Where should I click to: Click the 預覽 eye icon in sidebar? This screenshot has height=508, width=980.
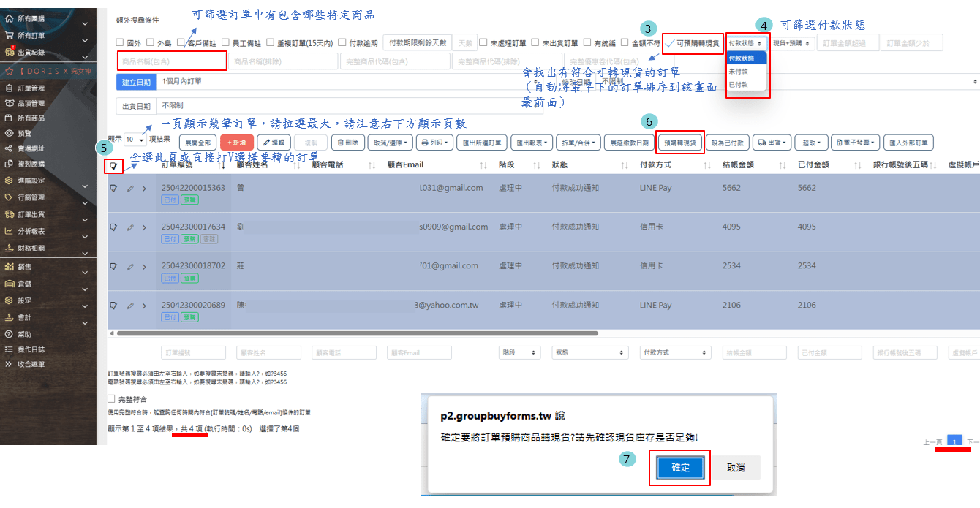coord(9,133)
